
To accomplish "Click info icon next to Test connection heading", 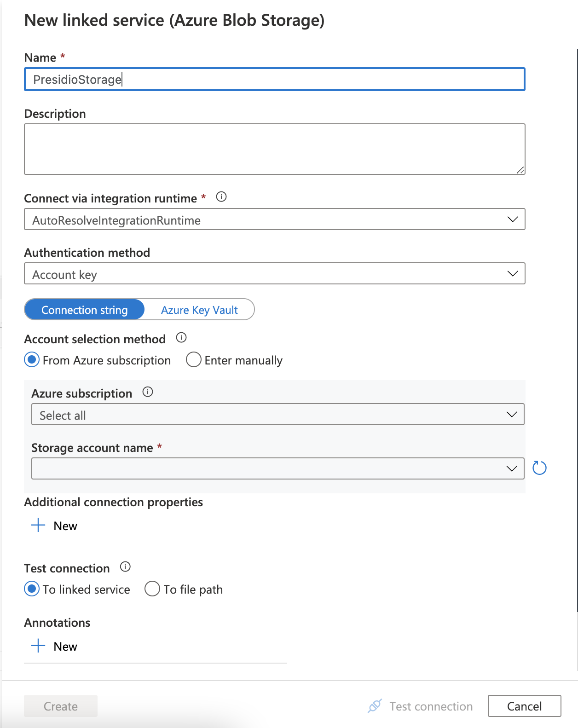I will pos(125,567).
